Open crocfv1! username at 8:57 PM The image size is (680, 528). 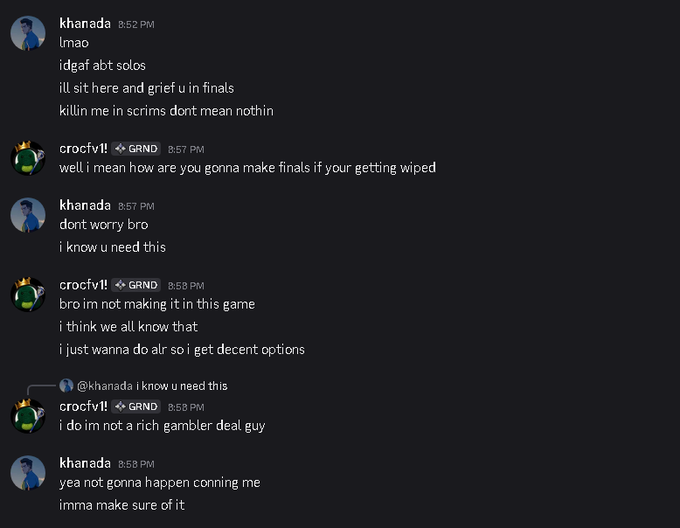click(x=83, y=148)
